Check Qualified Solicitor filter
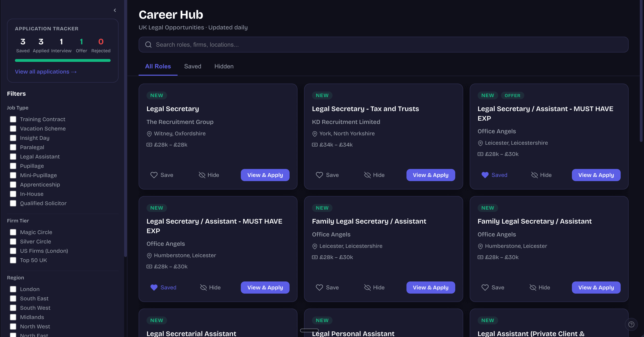 [13, 203]
